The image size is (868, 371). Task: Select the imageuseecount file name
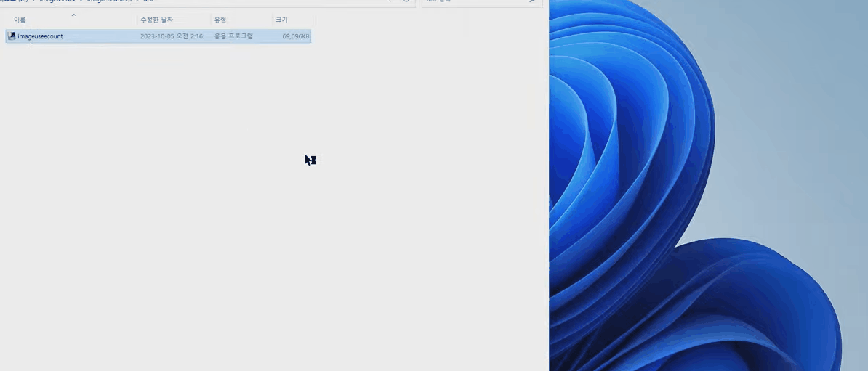coord(40,36)
